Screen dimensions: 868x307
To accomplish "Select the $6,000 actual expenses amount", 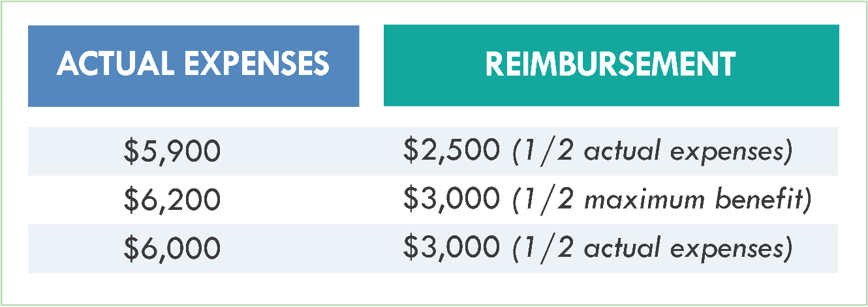I will [x=172, y=249].
